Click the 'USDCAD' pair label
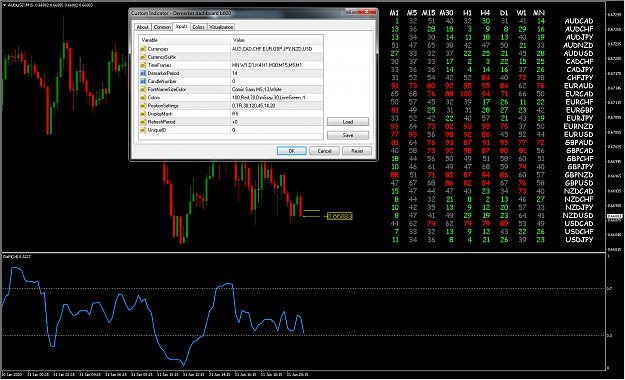This screenshot has width=625, height=380. click(579, 223)
